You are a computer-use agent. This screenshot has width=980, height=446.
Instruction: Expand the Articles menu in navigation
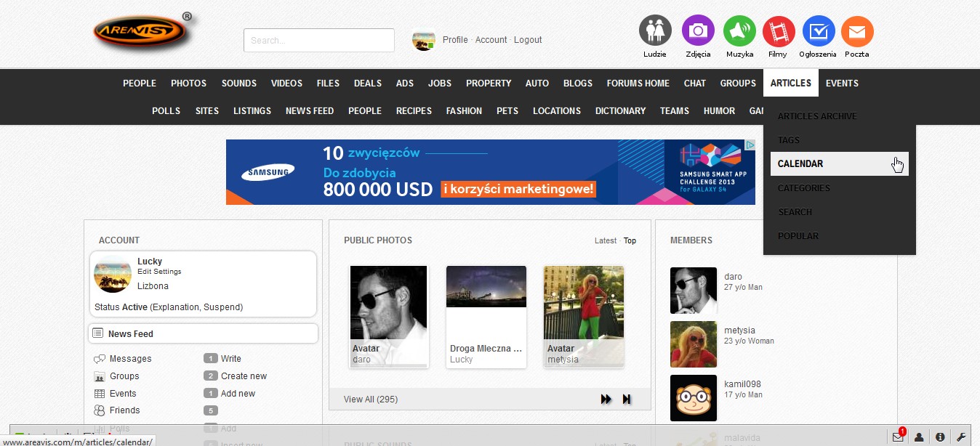tap(790, 84)
